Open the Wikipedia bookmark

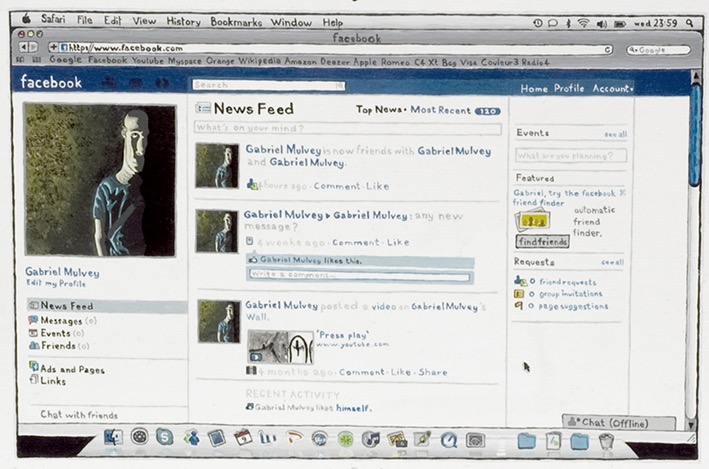pyautogui.click(x=259, y=61)
